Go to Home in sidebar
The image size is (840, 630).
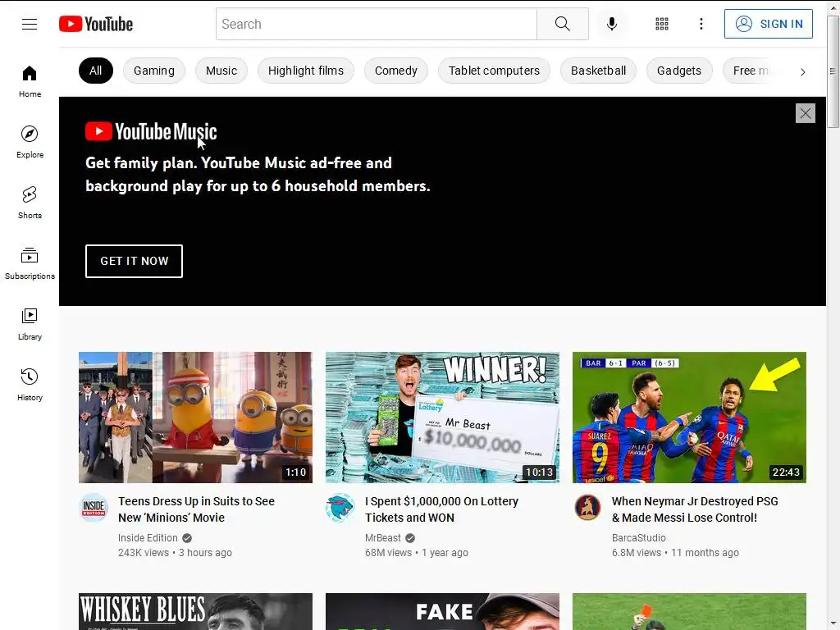30,81
